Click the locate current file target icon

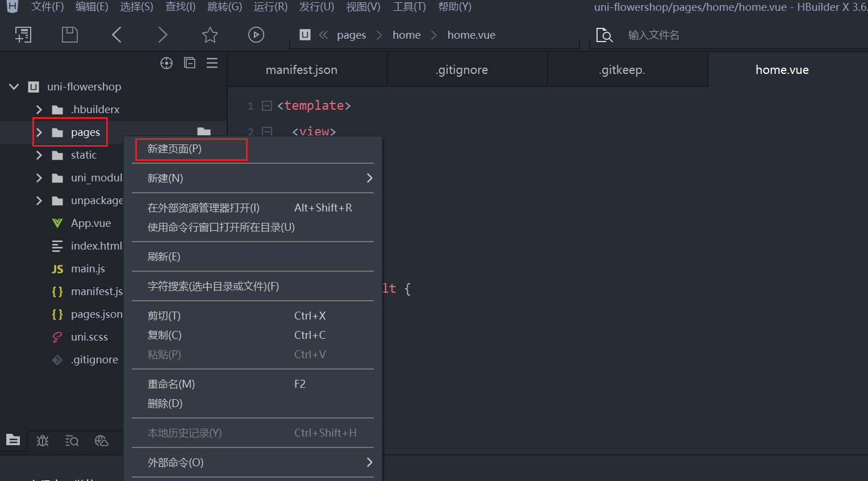[x=166, y=63]
